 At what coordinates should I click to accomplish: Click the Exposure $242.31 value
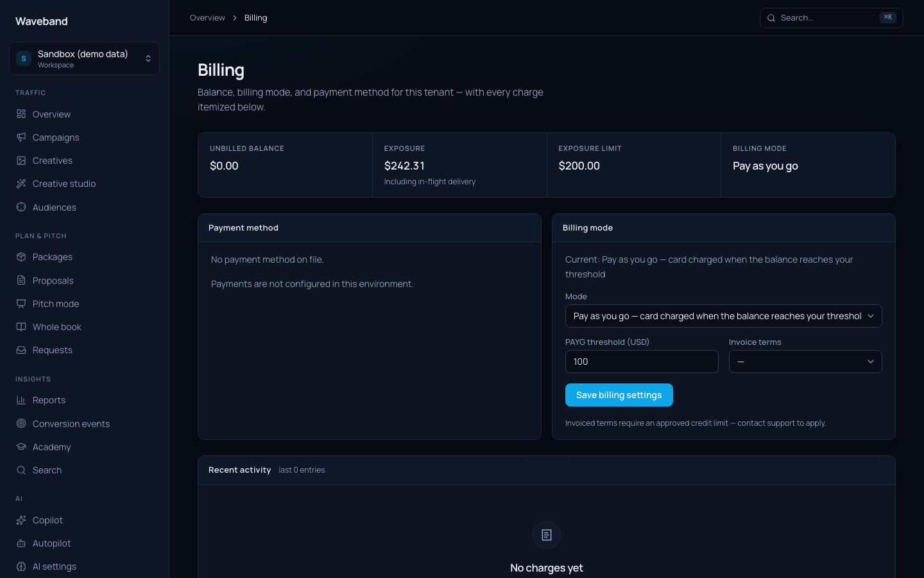pyautogui.click(x=404, y=166)
